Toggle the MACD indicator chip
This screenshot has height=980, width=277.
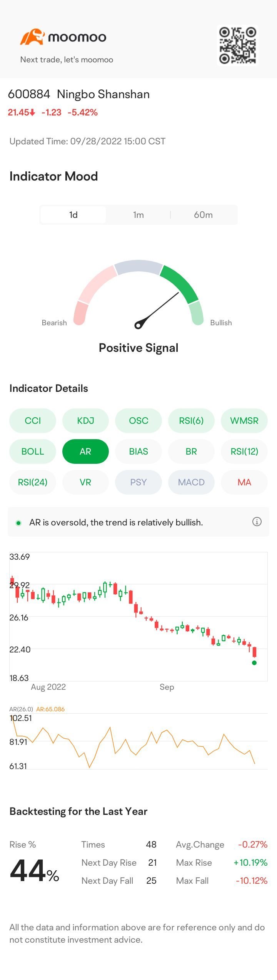coord(191,482)
